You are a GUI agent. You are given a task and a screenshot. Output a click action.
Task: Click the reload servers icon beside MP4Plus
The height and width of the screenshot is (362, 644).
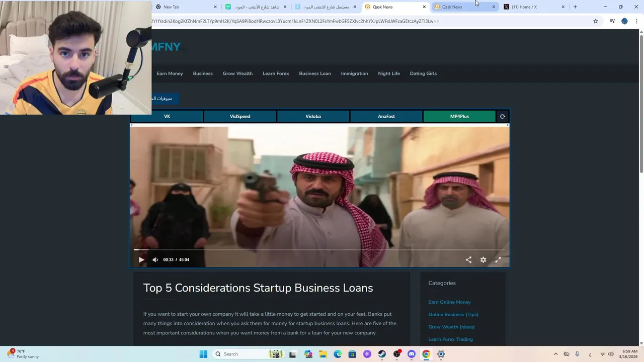tap(502, 117)
